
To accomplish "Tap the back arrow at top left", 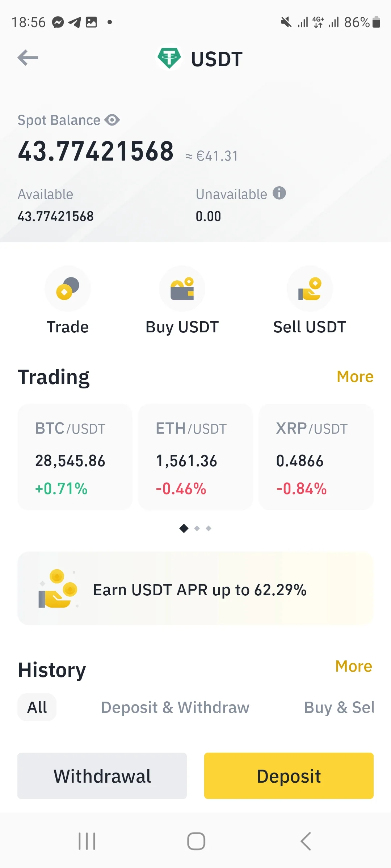I will [x=28, y=58].
